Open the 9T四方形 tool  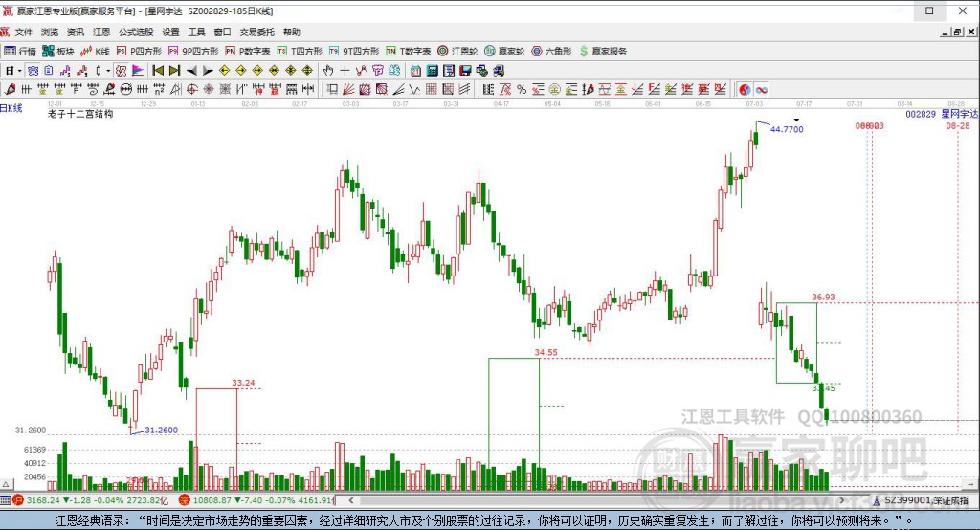(x=354, y=52)
